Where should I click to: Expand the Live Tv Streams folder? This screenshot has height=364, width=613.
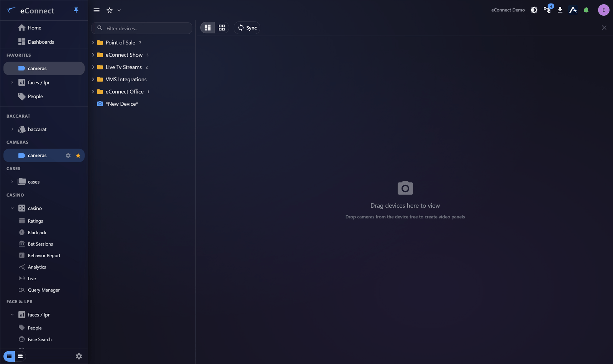[x=93, y=67]
